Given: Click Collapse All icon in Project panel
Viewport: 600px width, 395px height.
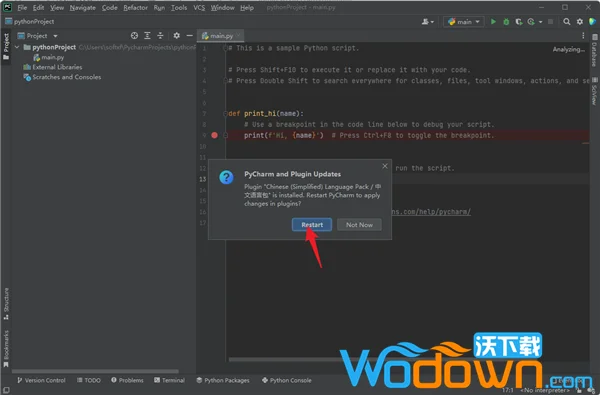Looking at the screenshot, I should (x=160, y=36).
